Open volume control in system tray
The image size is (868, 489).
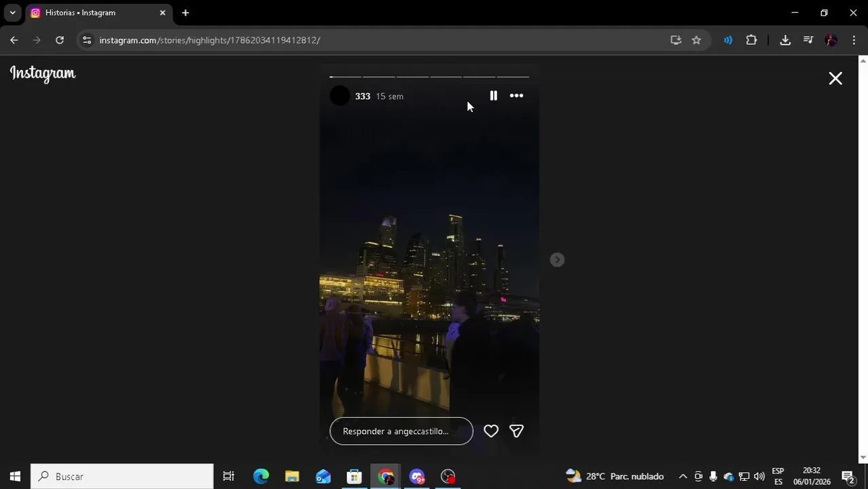pos(759,477)
